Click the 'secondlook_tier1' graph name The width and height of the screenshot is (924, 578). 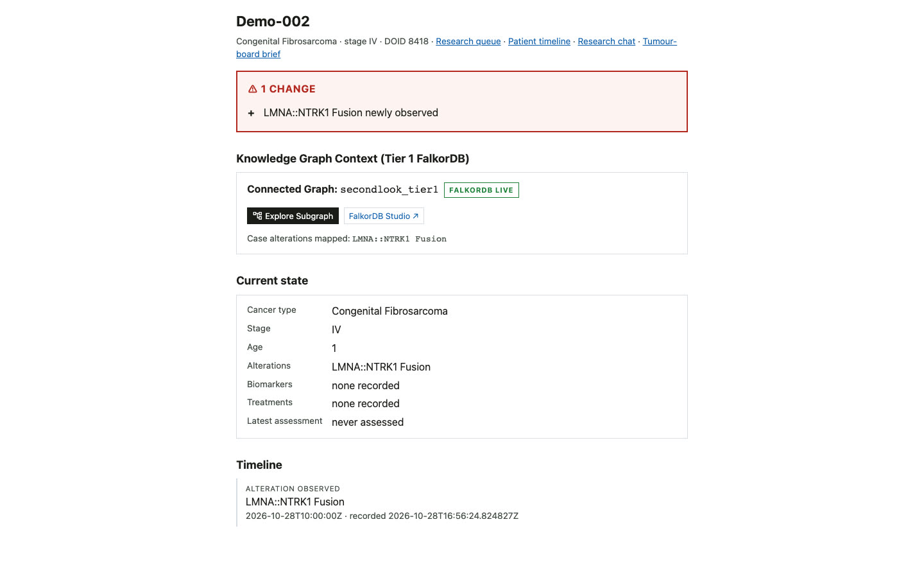point(389,189)
